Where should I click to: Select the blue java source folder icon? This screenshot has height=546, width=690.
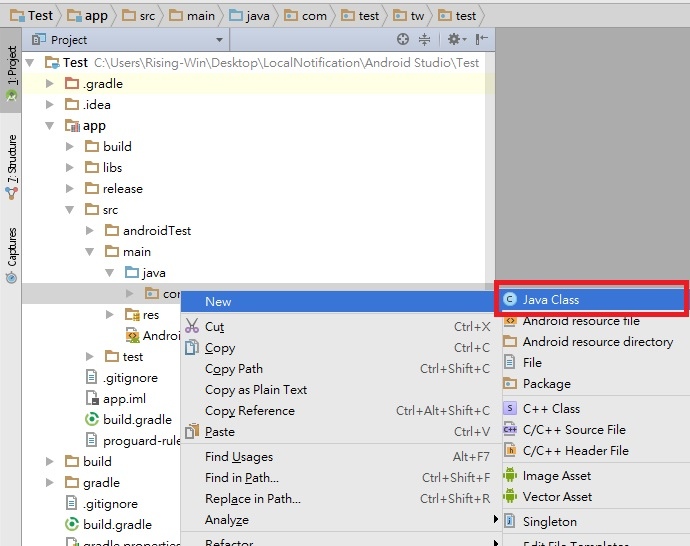coord(132,272)
